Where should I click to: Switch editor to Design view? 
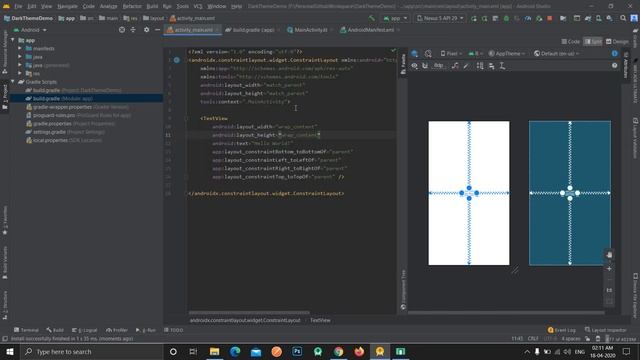pyautogui.click(x=617, y=42)
